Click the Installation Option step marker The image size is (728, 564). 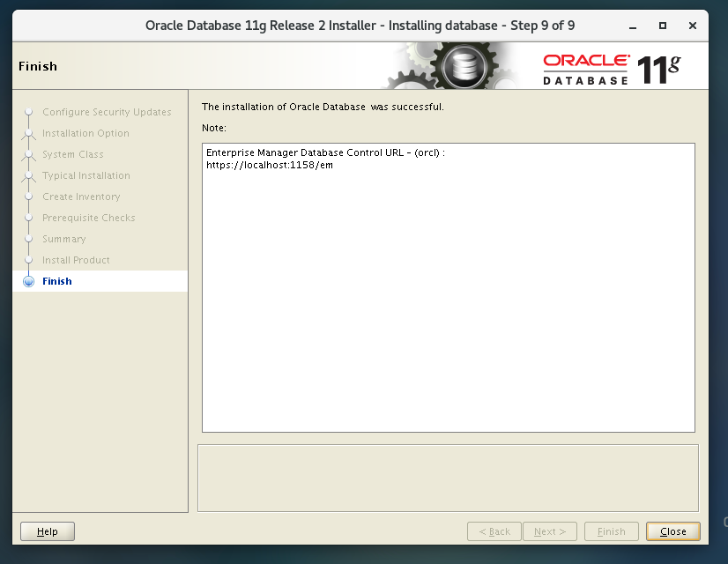pyautogui.click(x=29, y=134)
